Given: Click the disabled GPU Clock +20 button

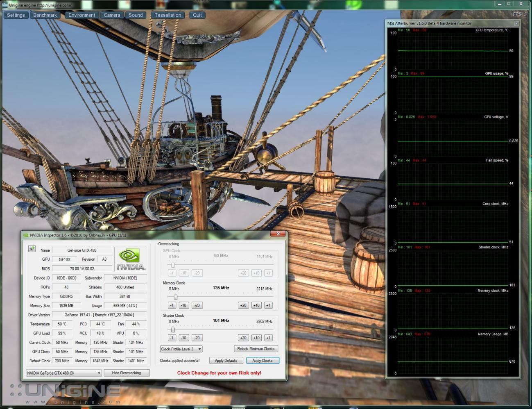Looking at the screenshot, I should tap(243, 273).
